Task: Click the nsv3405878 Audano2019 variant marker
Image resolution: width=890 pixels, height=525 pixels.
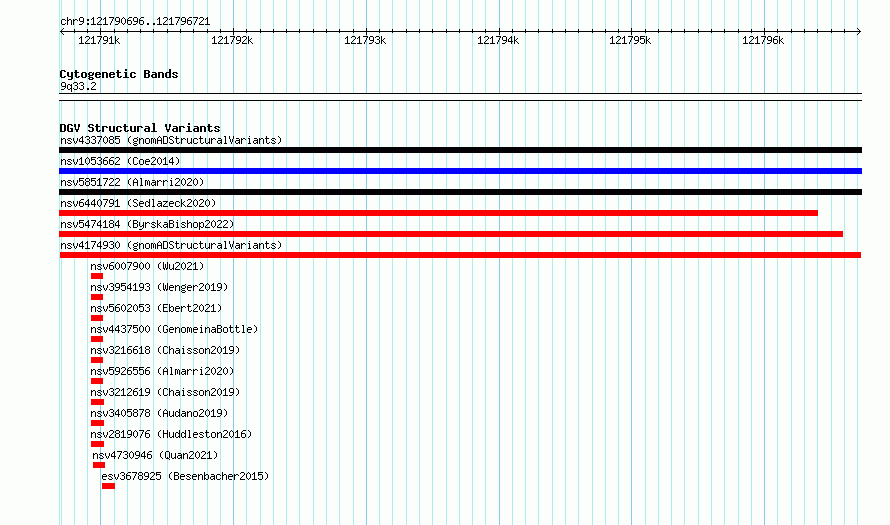Action: pyautogui.click(x=97, y=423)
